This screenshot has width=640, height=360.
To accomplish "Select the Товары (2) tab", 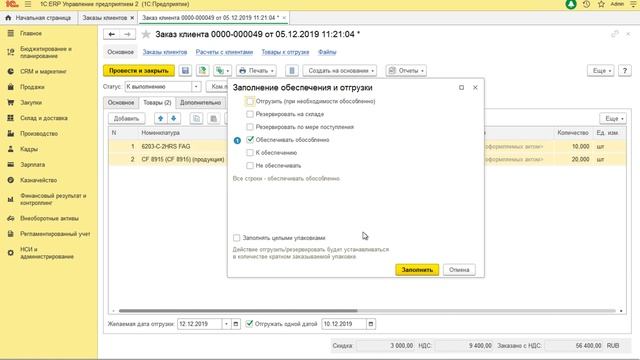I will pyautogui.click(x=157, y=102).
